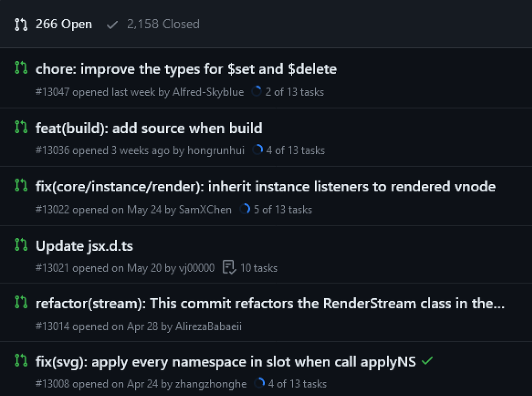Click pull request icon beside Update jsx.d.ts
This screenshot has height=396, width=532.
coord(20,245)
